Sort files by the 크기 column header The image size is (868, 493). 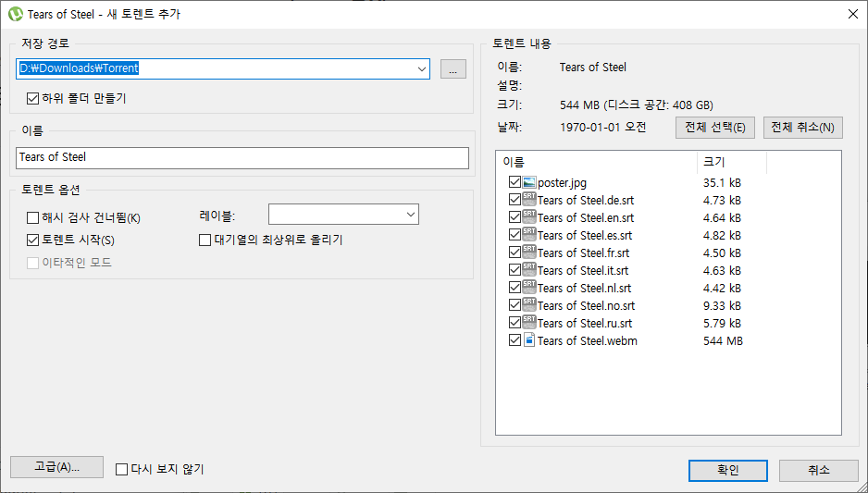point(732,162)
